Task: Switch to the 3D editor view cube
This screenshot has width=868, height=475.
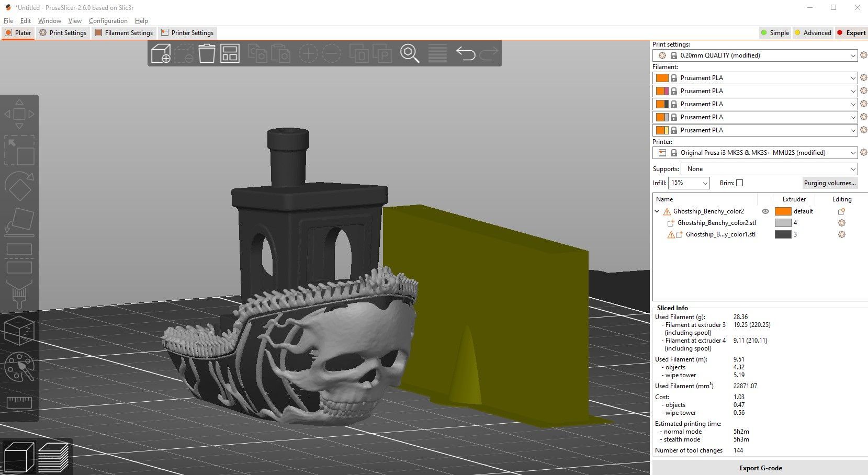Action: coord(19,457)
